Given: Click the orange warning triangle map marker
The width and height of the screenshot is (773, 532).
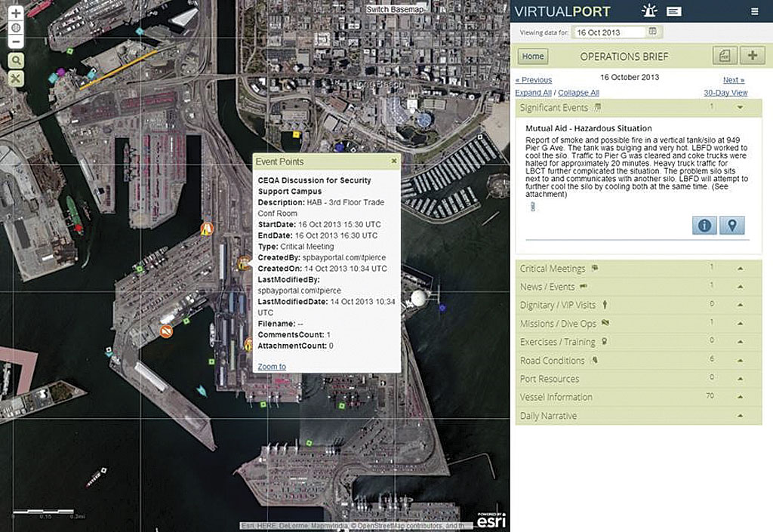Looking at the screenshot, I should click(207, 229).
